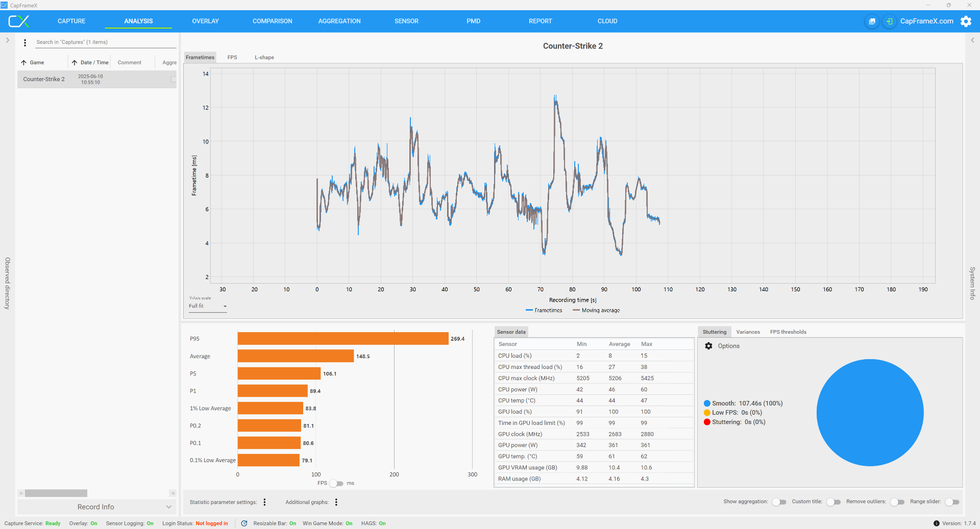Click the Aggre column header
Image resolution: width=980 pixels, height=529 pixels.
pos(169,63)
